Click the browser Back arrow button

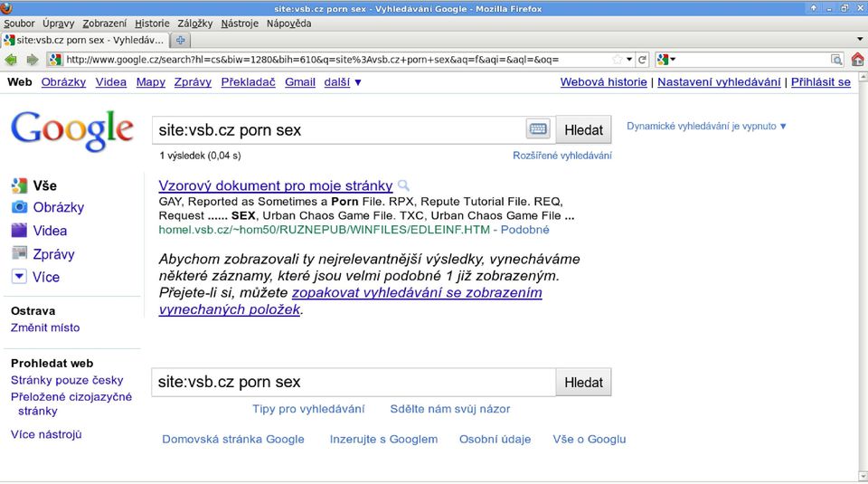11,59
